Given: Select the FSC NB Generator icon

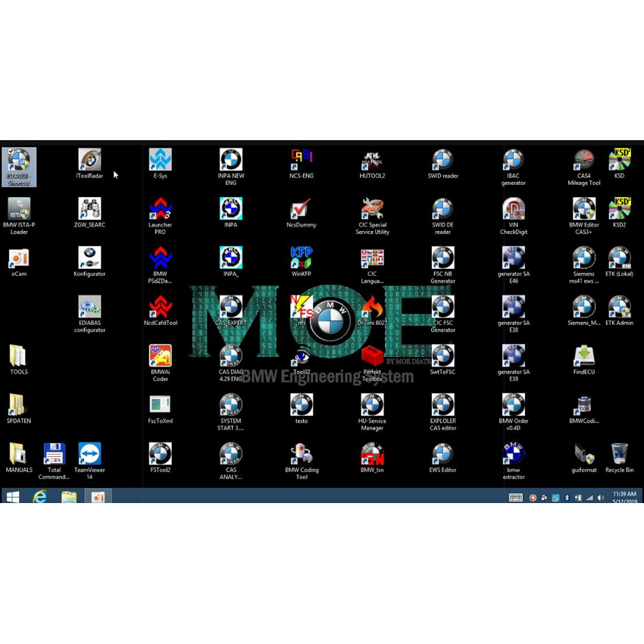Looking at the screenshot, I should coord(442,265).
